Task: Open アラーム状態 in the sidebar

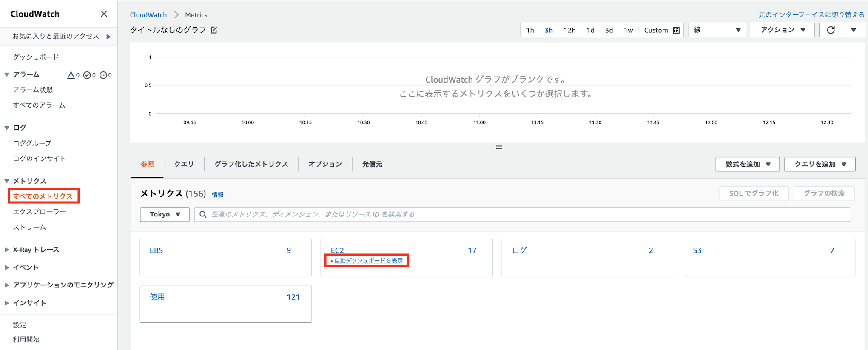Action: coord(33,90)
